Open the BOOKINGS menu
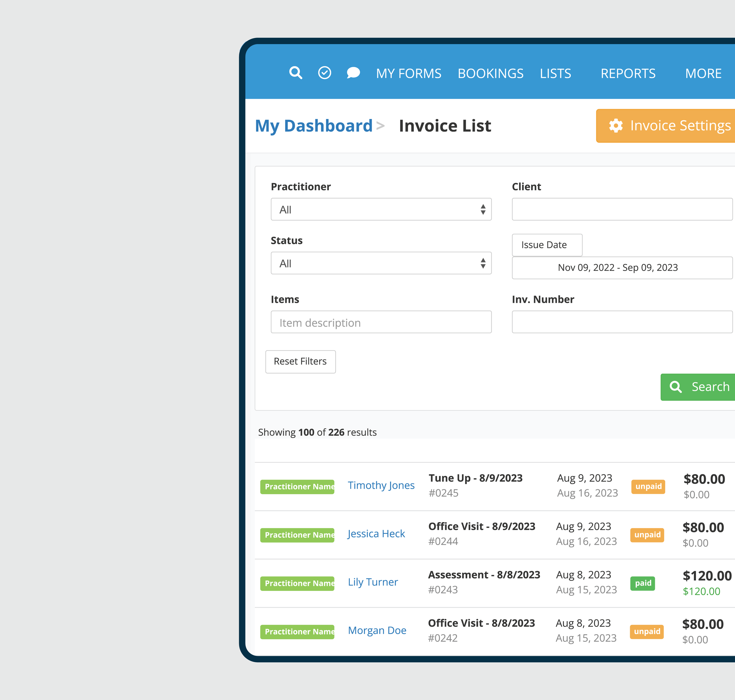Screen dimensions: 735x700 pos(490,74)
